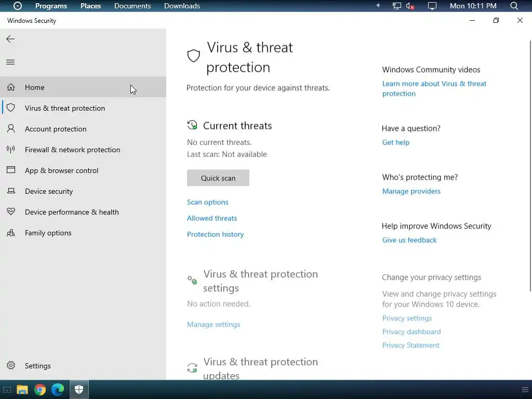Open Privacy Statement link
This screenshot has height=399, width=532.
411,345
